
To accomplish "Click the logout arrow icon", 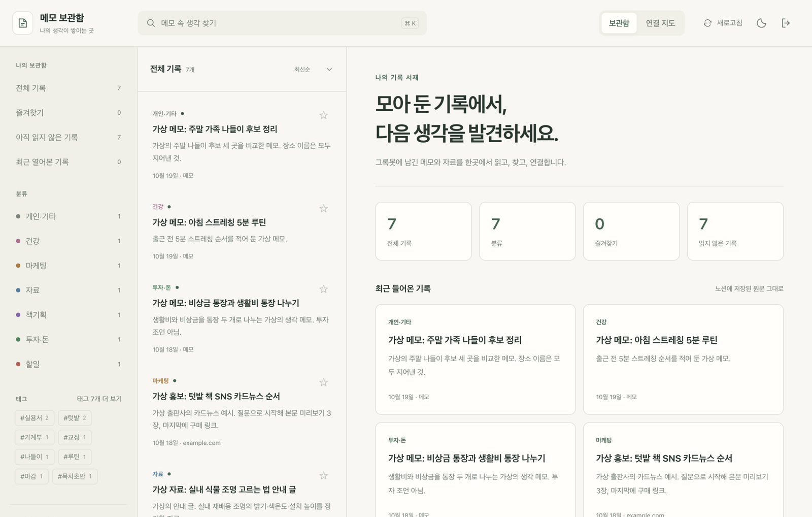I will coord(786,23).
